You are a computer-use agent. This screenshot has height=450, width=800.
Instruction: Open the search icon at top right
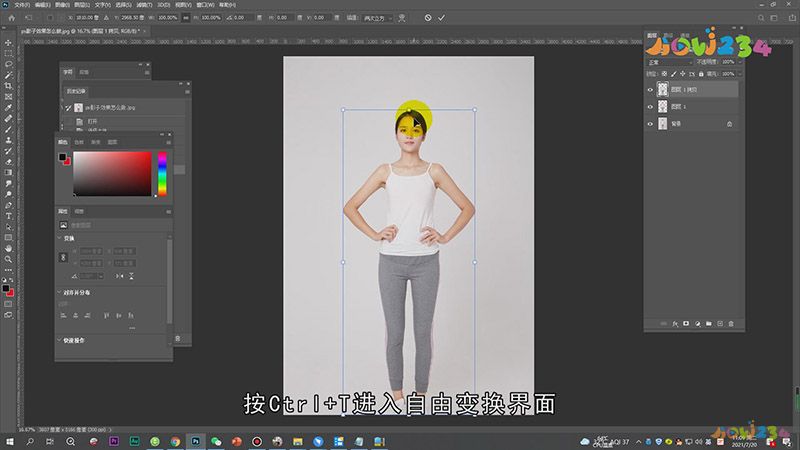761,18
